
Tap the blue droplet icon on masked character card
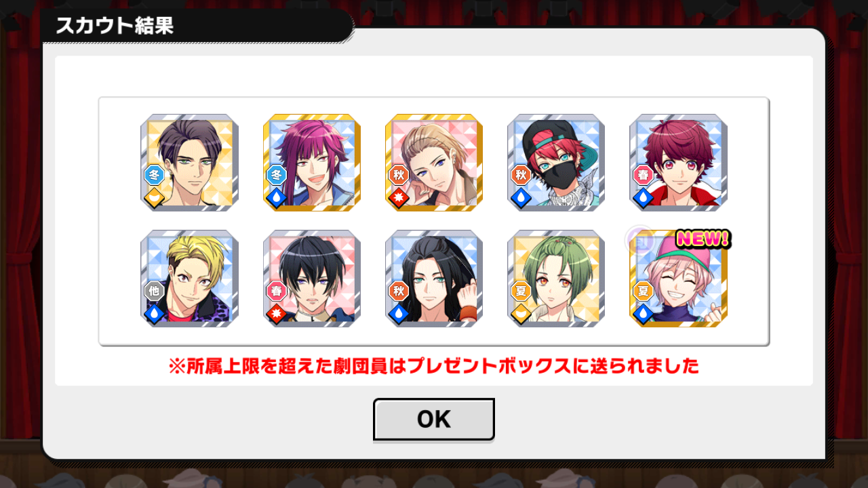pos(520,198)
